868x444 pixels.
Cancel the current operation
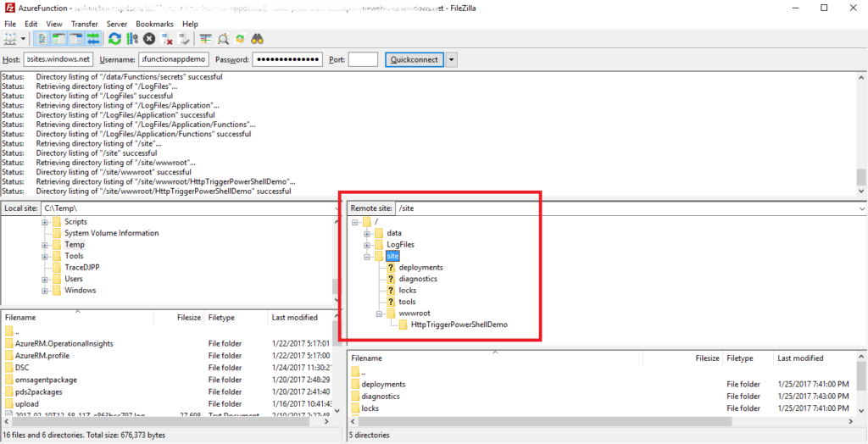pyautogui.click(x=149, y=39)
